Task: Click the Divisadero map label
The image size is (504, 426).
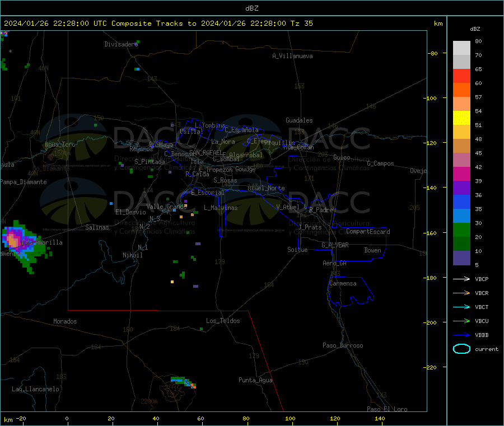Action: tap(121, 44)
